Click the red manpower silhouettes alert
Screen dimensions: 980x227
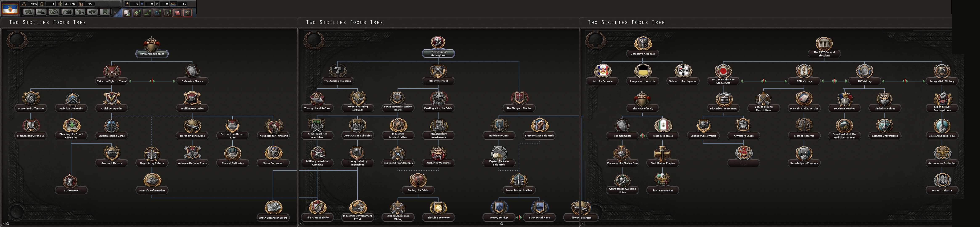pos(178,13)
